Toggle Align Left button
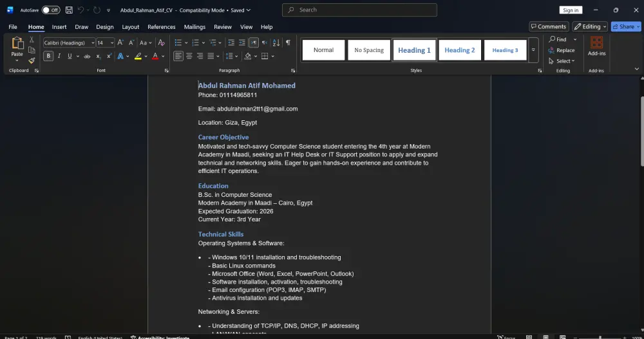644x339 pixels. coord(178,56)
